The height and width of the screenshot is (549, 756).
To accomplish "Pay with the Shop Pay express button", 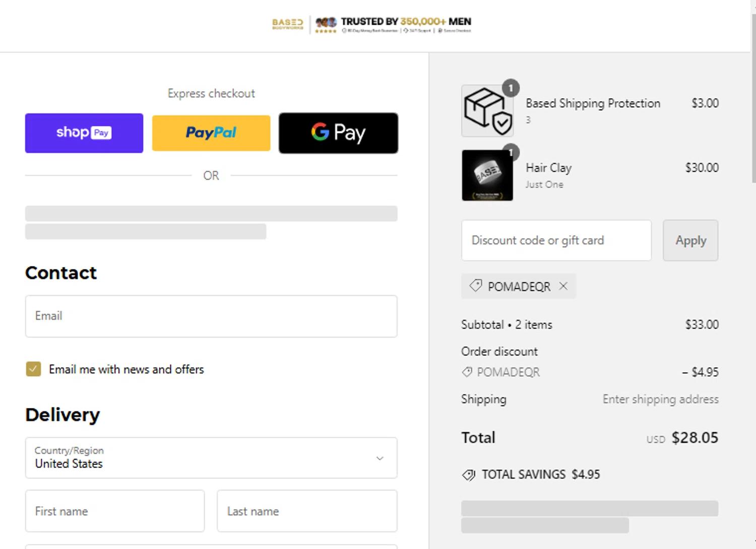I will click(x=84, y=133).
